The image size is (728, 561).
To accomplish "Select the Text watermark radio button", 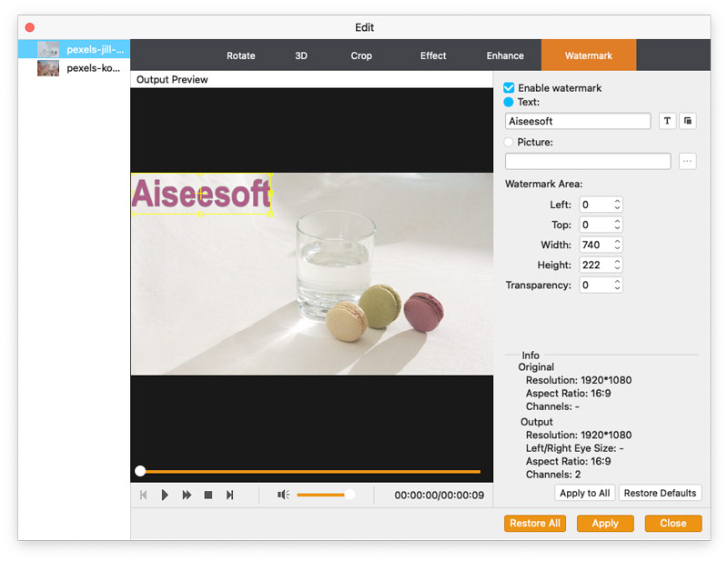I will pyautogui.click(x=509, y=102).
